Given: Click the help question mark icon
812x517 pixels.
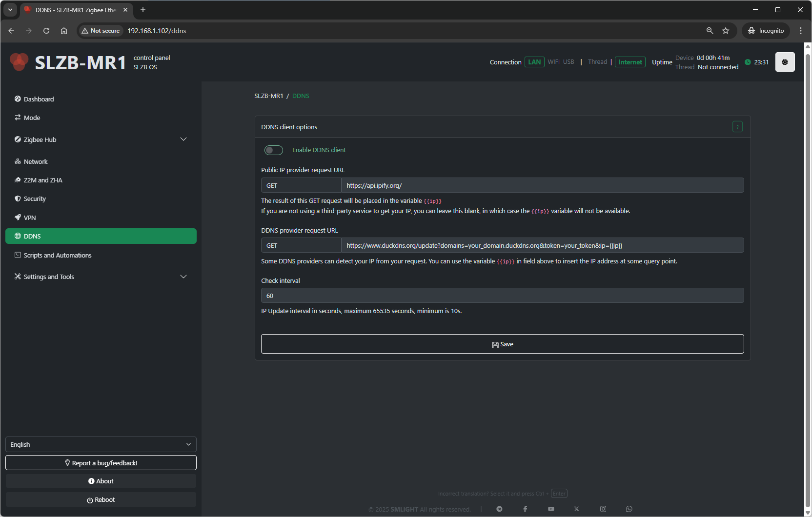Looking at the screenshot, I should tap(737, 127).
